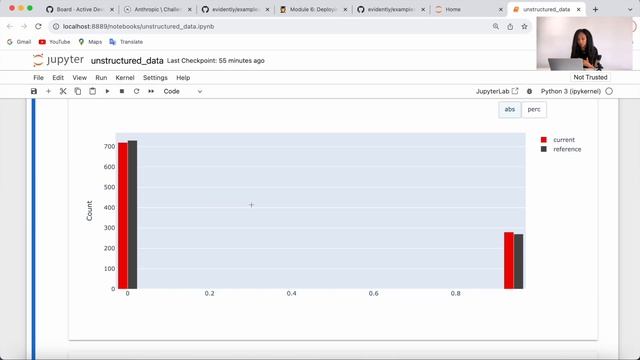Image resolution: width=640 pixels, height=360 pixels.
Task: Open the Help menu
Action: [183, 78]
